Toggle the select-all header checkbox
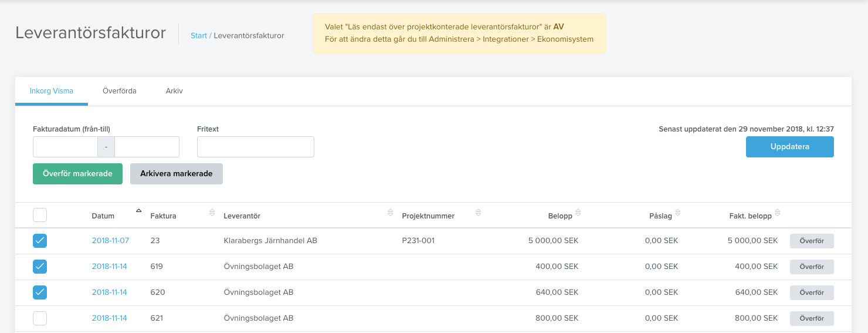This screenshot has width=868, height=333. tap(40, 216)
